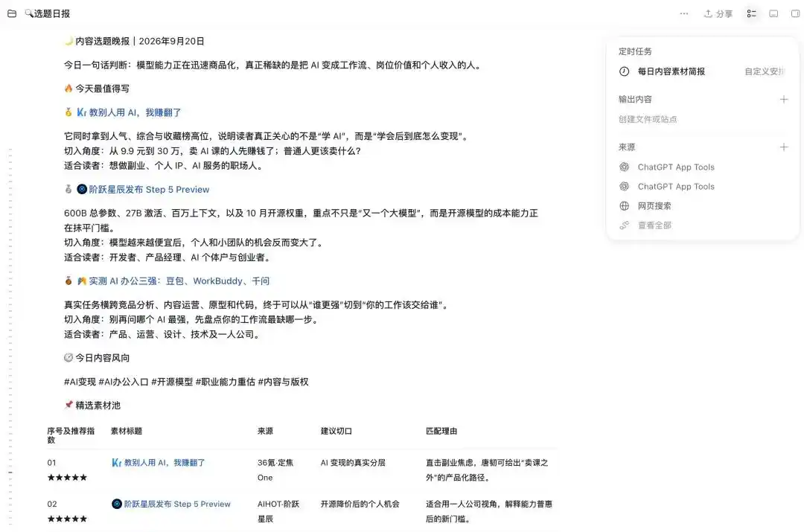The image size is (804, 532).
Task: Click the chat panel icon in top bar
Action: coord(773,14)
